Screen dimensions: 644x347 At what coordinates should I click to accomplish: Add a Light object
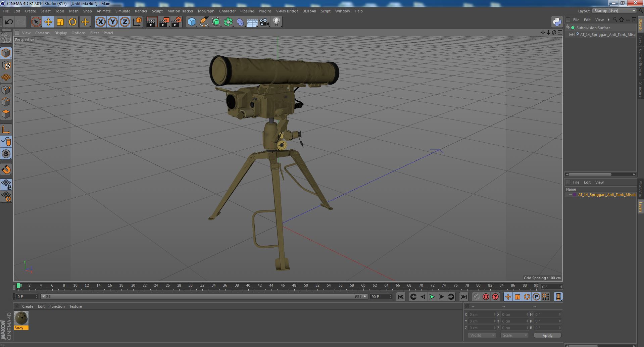coord(277,22)
